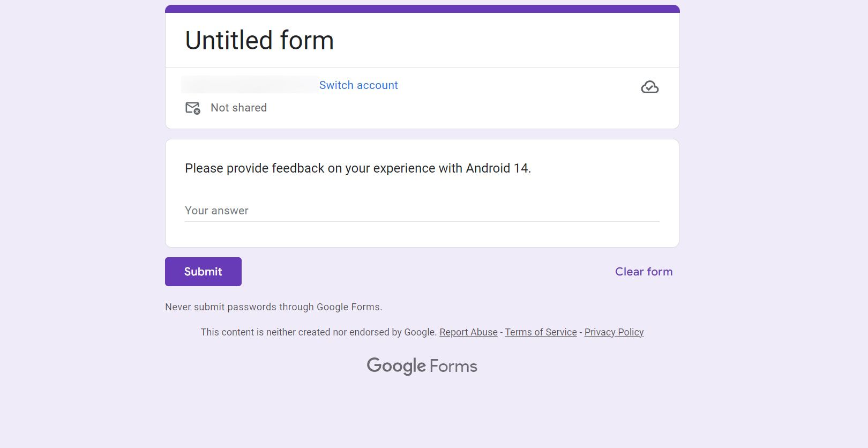Viewport: 868px width, 448px height.
Task: Click the Google logo in the footer
Action: click(x=396, y=366)
